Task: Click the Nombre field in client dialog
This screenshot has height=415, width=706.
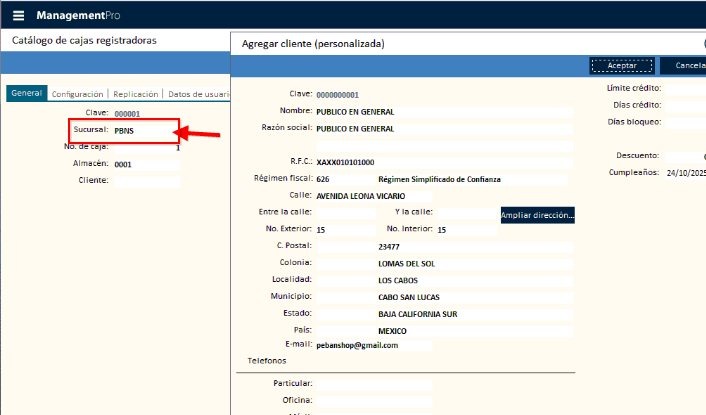Action: [x=443, y=112]
